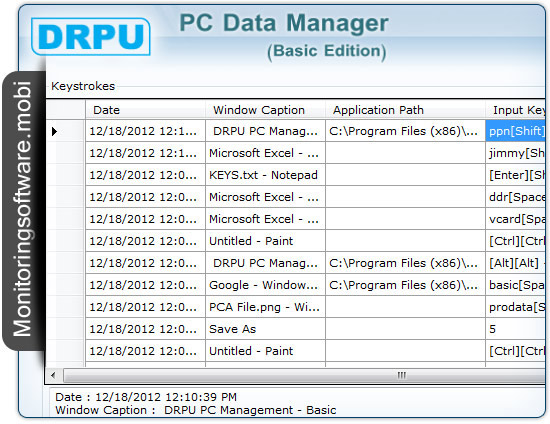The height and width of the screenshot is (424, 550).
Task: Select the Google row application path cell
Action: (405, 285)
